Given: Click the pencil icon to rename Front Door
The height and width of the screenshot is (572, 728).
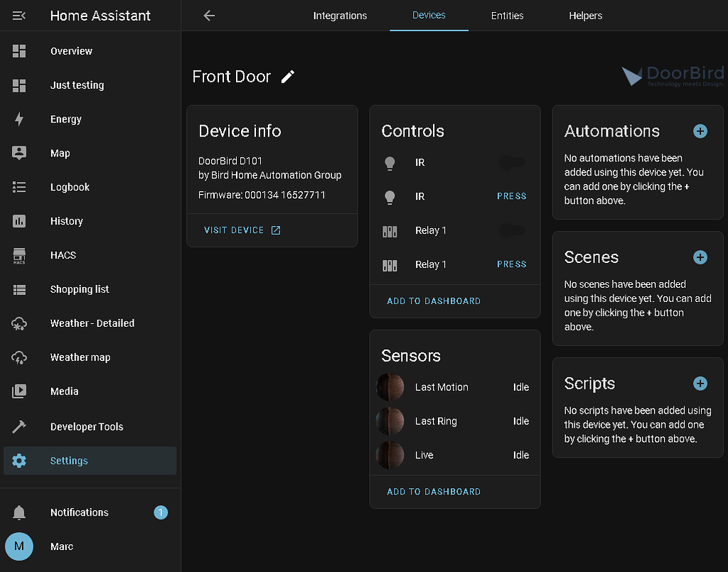Looking at the screenshot, I should pyautogui.click(x=287, y=76).
